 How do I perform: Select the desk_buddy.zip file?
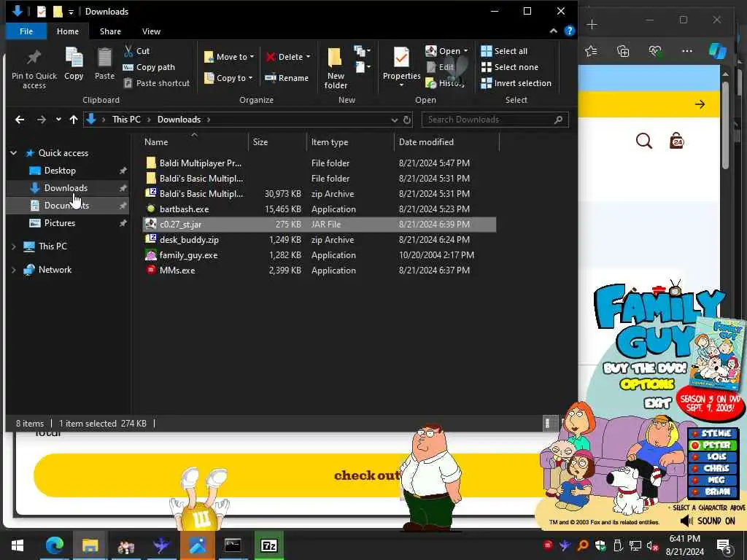pos(189,239)
